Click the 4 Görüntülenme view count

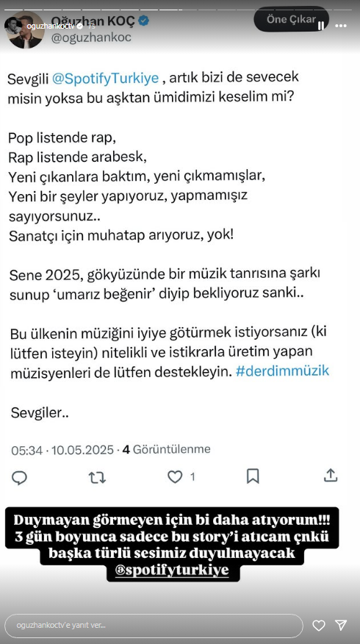point(167,449)
